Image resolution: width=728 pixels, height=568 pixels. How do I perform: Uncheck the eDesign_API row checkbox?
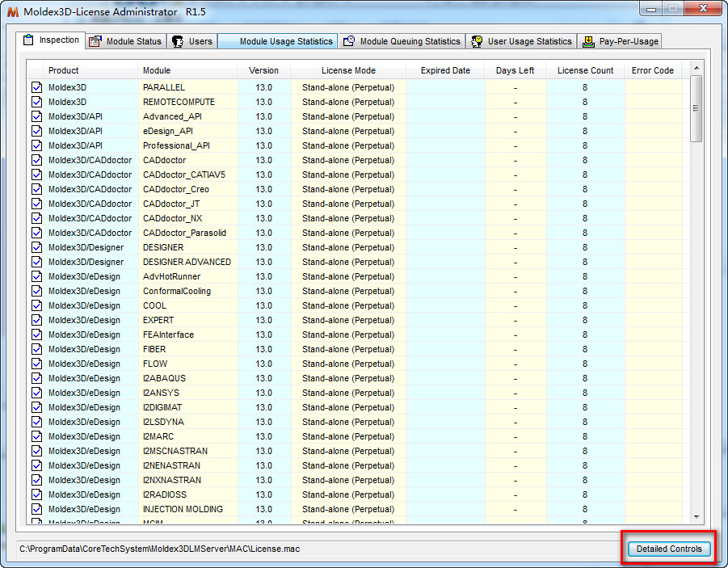click(x=36, y=131)
